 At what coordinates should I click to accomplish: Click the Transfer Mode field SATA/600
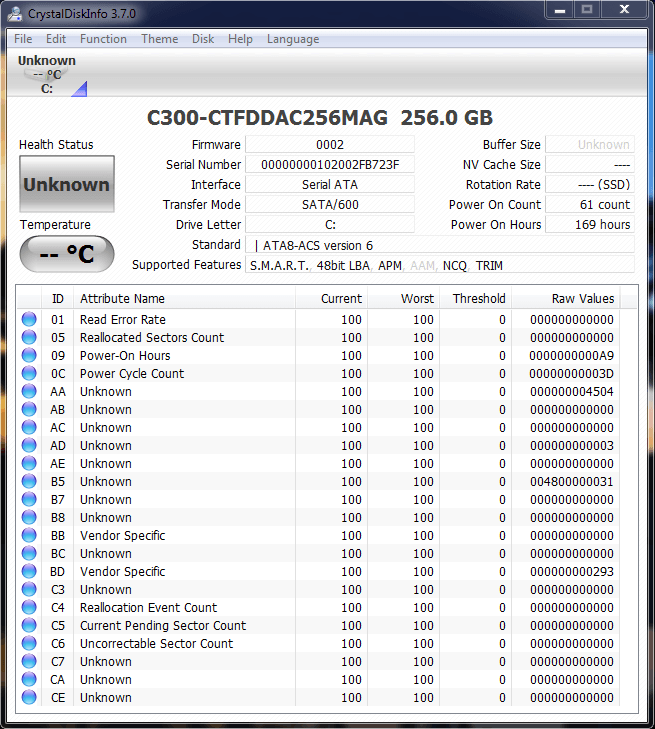tap(330, 205)
